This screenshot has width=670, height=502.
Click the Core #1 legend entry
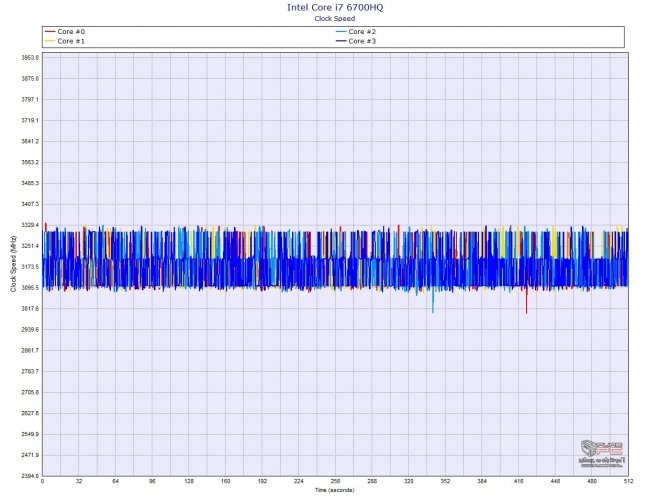65,41
